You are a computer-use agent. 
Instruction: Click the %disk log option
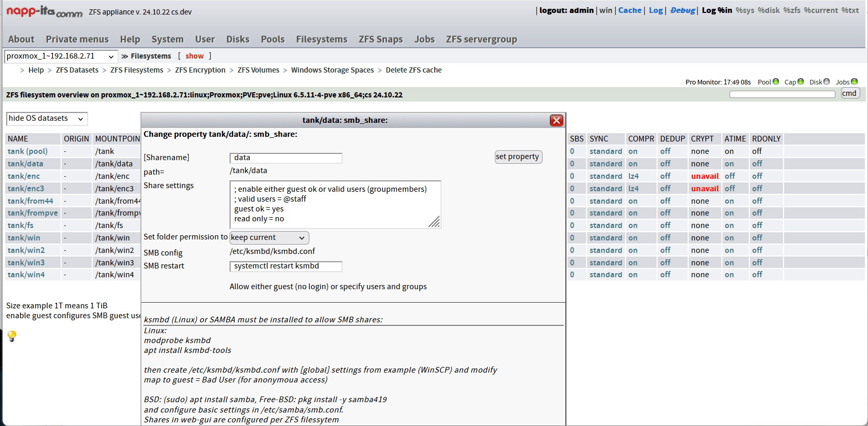point(769,10)
